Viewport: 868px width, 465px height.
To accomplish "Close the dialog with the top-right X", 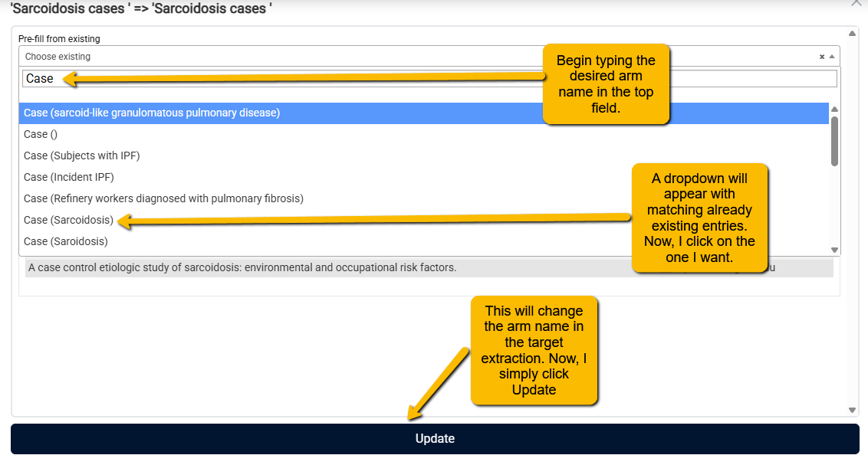I will [x=856, y=3].
